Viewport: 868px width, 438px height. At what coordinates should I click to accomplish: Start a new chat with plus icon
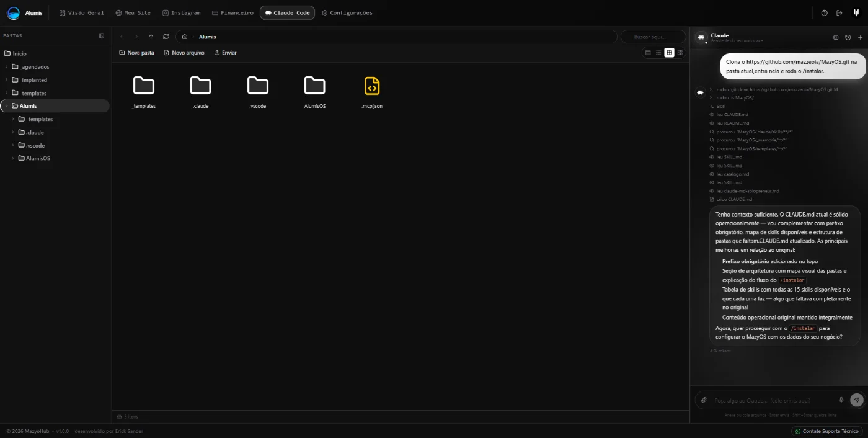coord(860,37)
